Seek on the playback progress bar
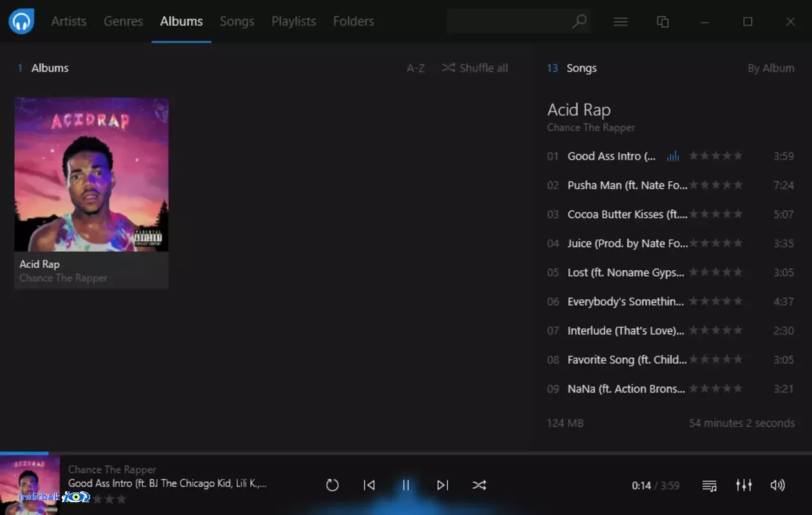This screenshot has width=812, height=515. [x=406, y=453]
